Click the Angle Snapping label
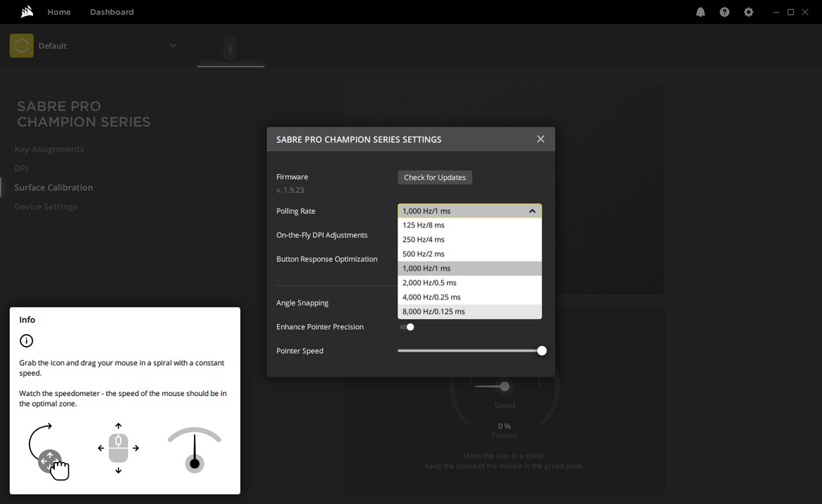Viewport: 822px width, 504px height. [303, 303]
